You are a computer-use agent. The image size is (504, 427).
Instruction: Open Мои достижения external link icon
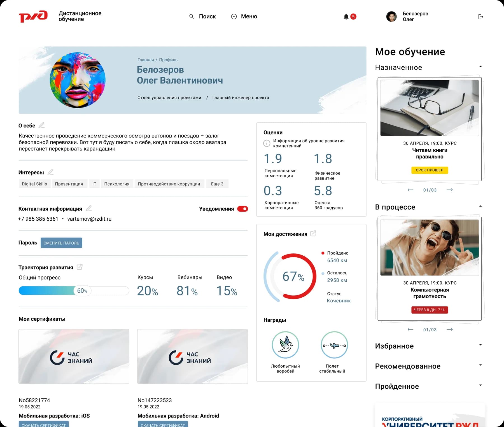pos(314,233)
